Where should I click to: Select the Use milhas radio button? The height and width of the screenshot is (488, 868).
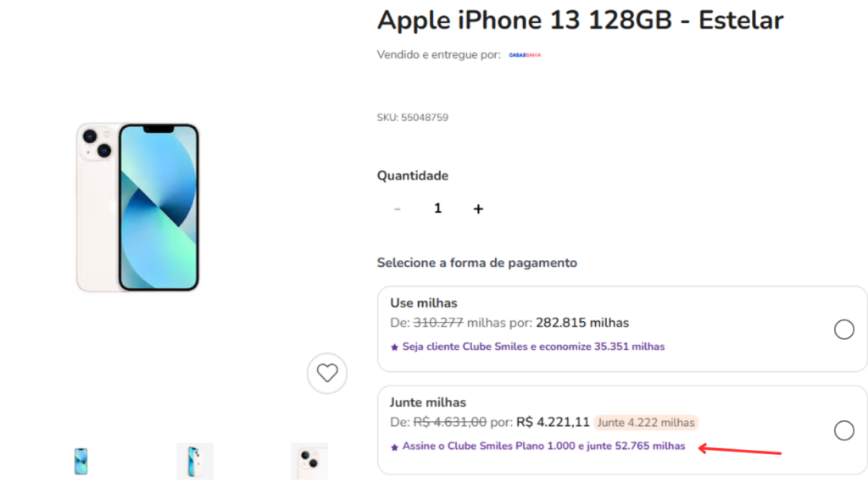click(843, 330)
